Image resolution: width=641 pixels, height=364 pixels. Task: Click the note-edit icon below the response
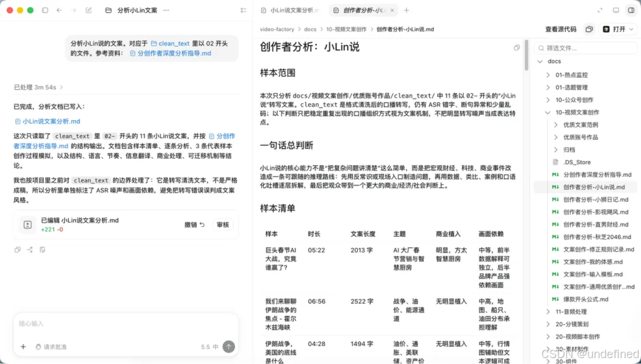coord(43,250)
